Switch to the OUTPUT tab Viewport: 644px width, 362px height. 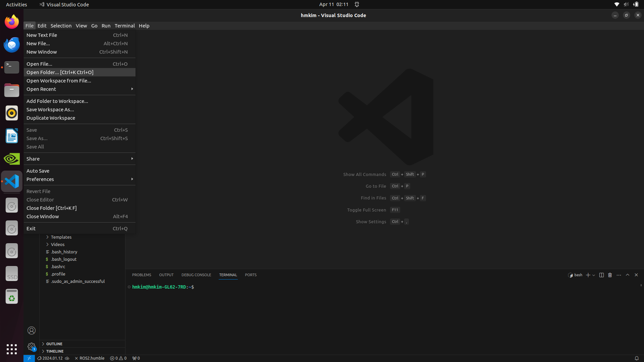pos(166,275)
